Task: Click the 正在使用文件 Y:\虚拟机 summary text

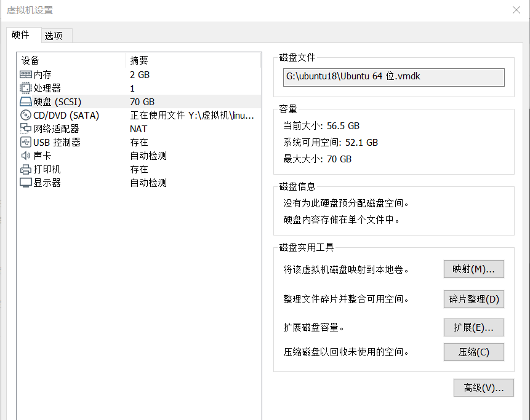Action: [191, 116]
